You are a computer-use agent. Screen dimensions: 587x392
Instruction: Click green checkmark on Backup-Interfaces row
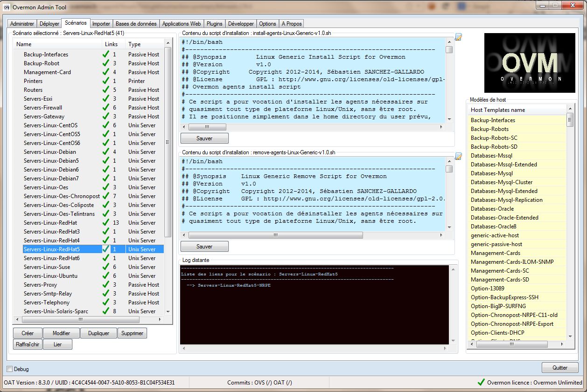(x=106, y=55)
